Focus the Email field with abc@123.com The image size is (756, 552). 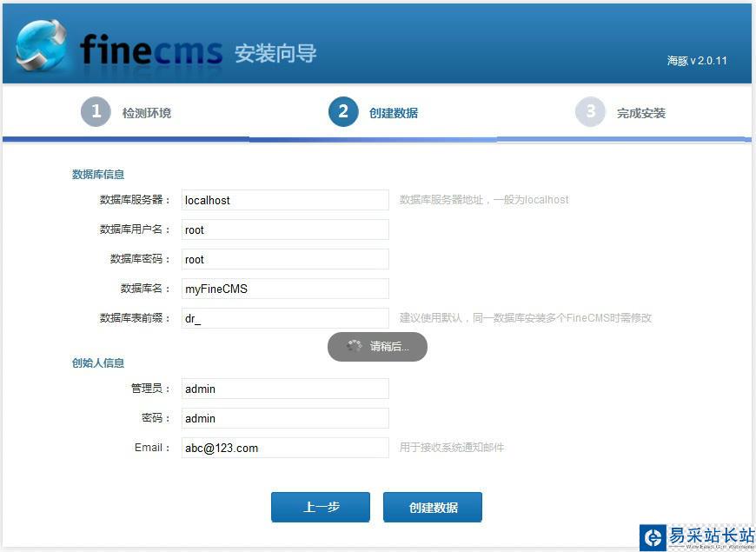point(285,448)
